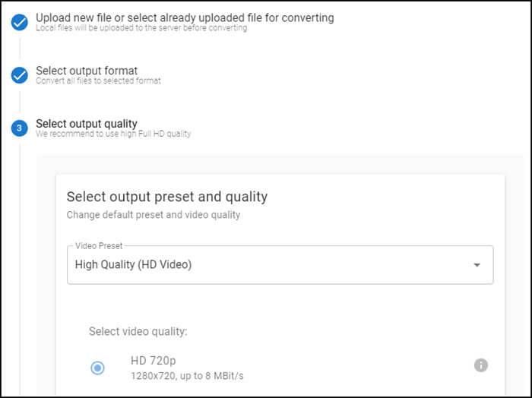Click the step 1 upload checkmark icon
The width and height of the screenshot is (532, 398).
19,23
